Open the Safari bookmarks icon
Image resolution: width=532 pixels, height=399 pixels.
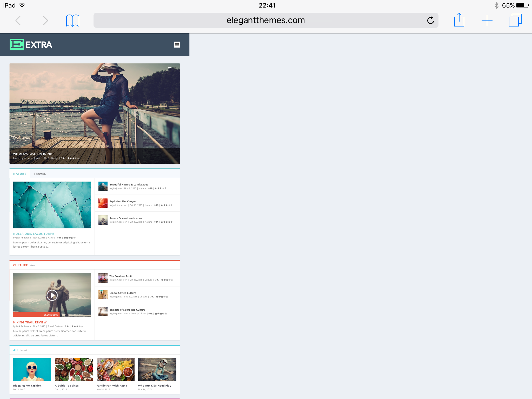pos(73,21)
